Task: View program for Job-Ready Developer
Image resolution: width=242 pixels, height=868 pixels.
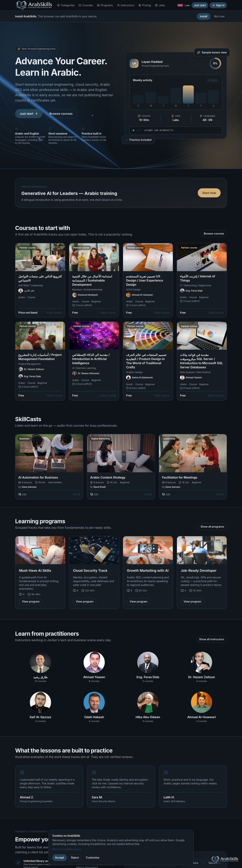Action: [192, 602]
